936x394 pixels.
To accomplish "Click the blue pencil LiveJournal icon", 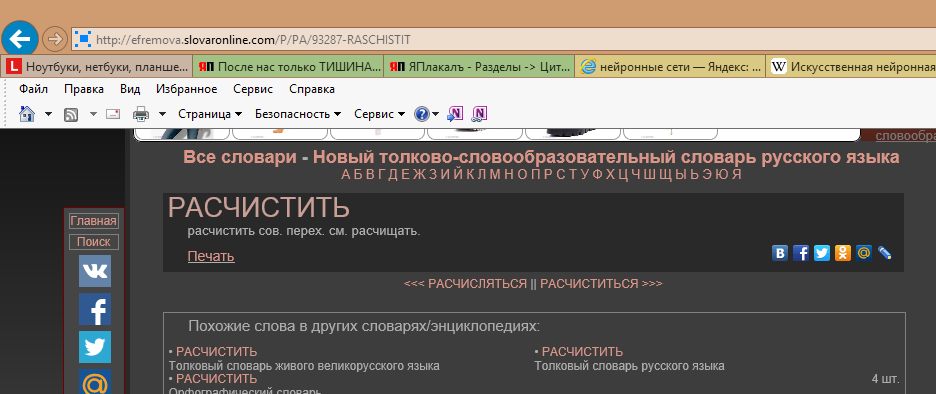I will pyautogui.click(x=885, y=253).
